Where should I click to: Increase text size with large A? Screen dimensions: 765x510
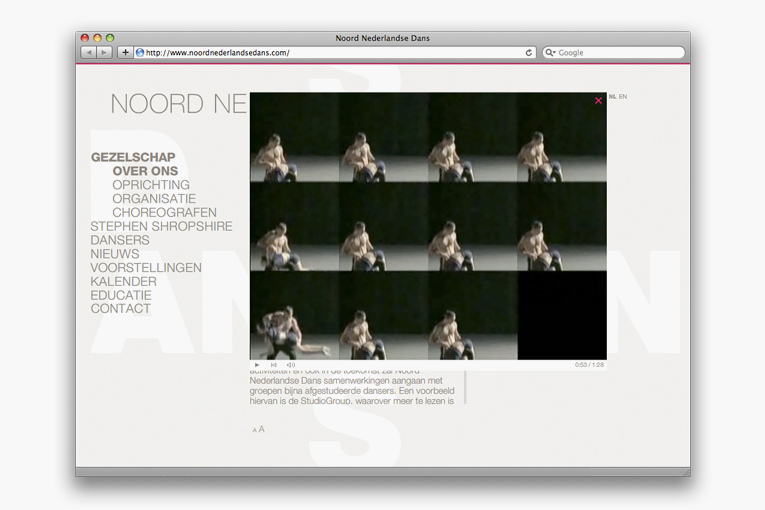262,429
